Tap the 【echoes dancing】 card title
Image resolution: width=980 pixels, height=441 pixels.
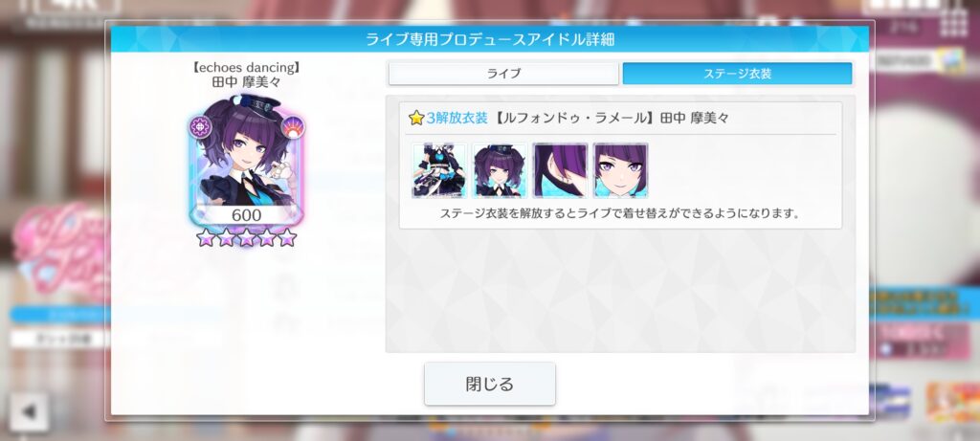point(246,68)
